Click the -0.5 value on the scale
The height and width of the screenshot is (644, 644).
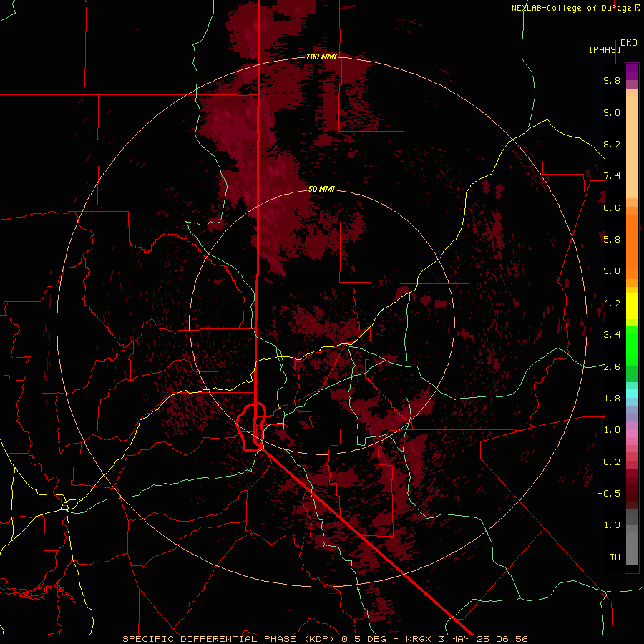pos(609,494)
